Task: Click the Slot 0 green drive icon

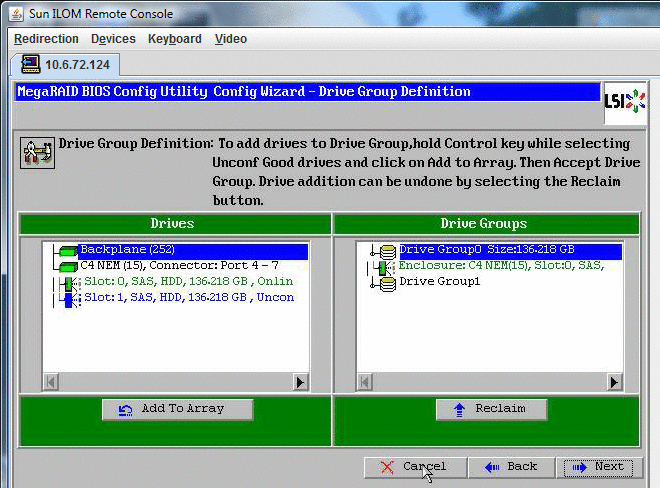Action: click(69, 284)
